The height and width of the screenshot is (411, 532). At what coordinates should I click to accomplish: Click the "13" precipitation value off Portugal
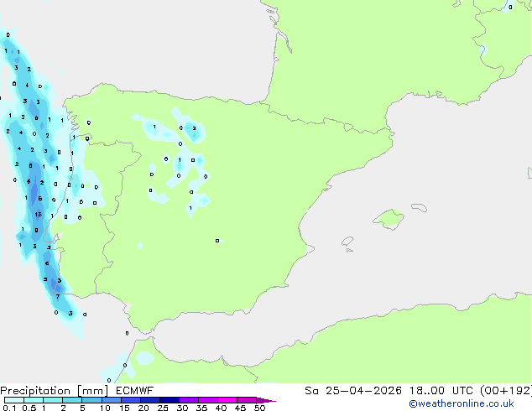(x=38, y=215)
